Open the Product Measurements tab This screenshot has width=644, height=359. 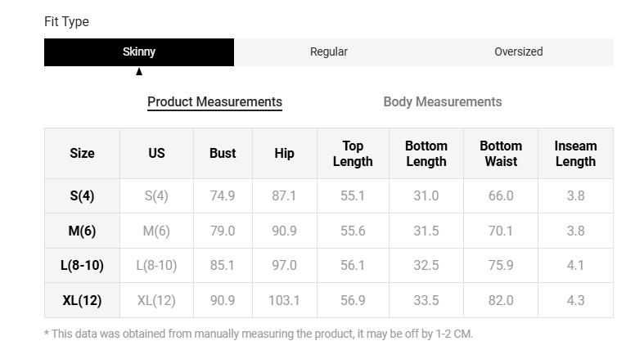[x=214, y=101]
